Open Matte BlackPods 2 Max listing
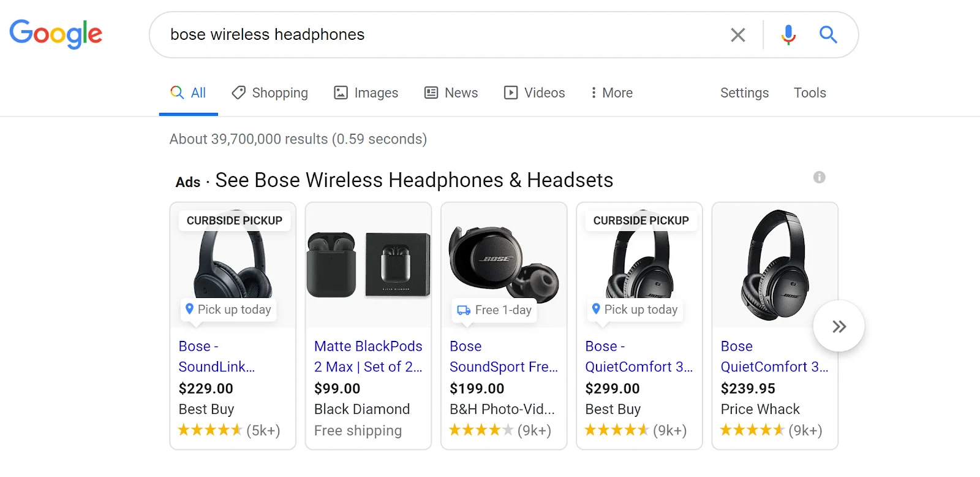Viewport: 980px width, 477px height. click(368, 356)
